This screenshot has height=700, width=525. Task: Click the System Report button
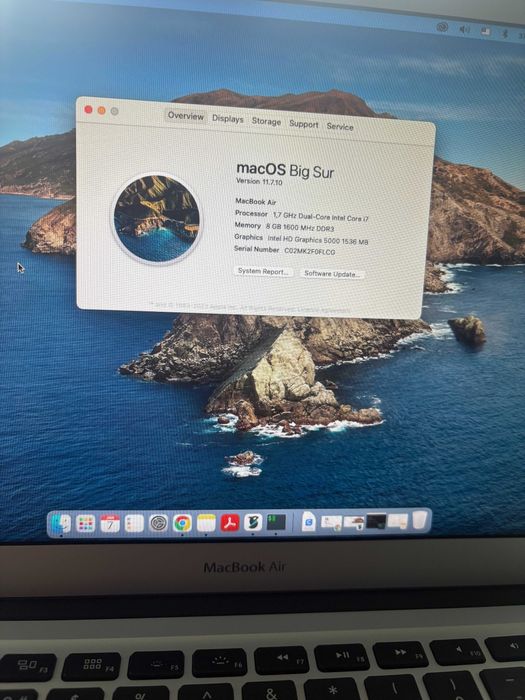coord(263,271)
